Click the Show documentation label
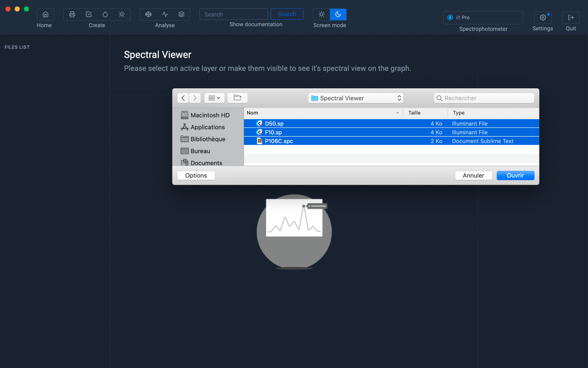 tap(256, 24)
